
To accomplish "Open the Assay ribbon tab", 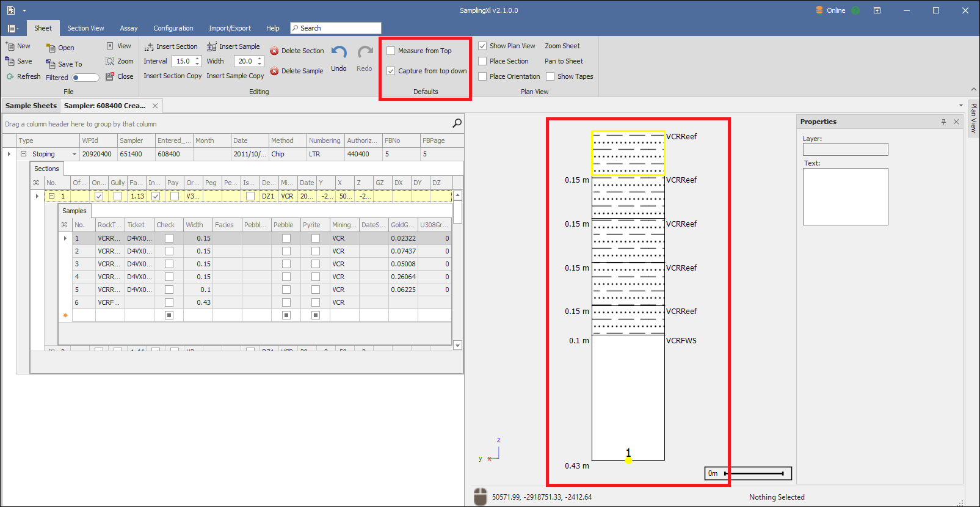I will point(128,28).
